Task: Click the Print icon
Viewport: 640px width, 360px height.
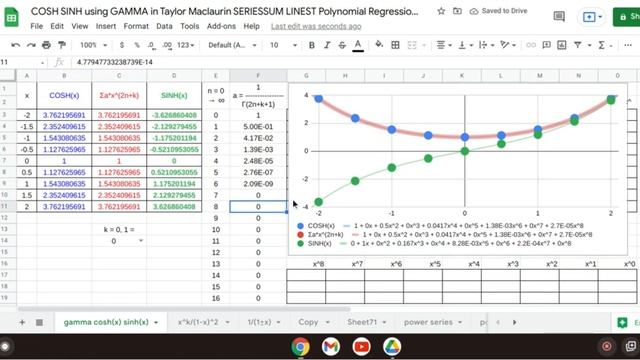Action: [47, 45]
